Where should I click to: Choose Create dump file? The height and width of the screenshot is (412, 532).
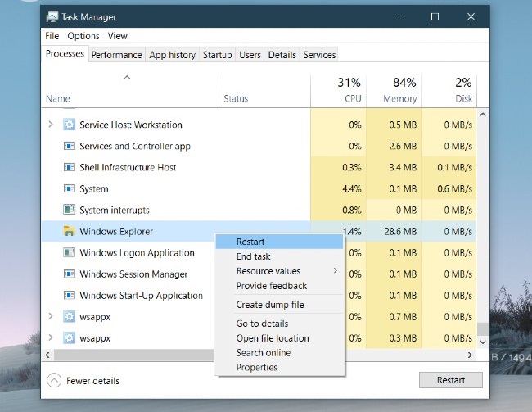tap(279, 305)
